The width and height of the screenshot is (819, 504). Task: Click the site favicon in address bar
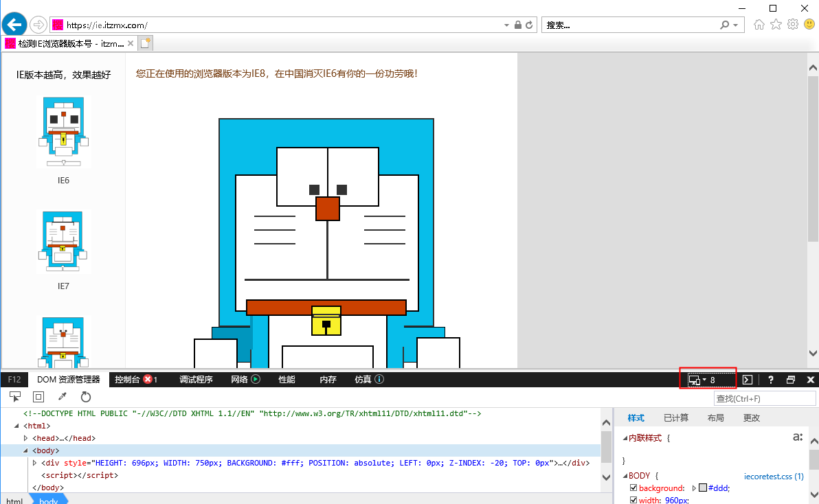[x=58, y=25]
